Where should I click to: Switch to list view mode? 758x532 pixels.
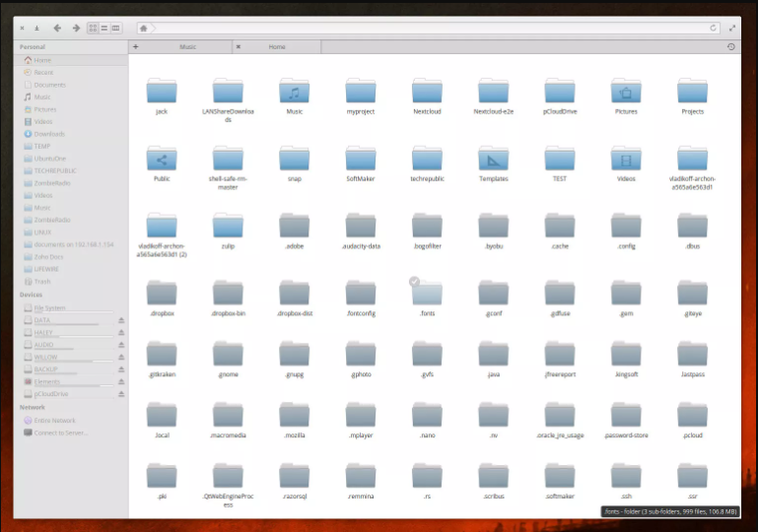104,28
